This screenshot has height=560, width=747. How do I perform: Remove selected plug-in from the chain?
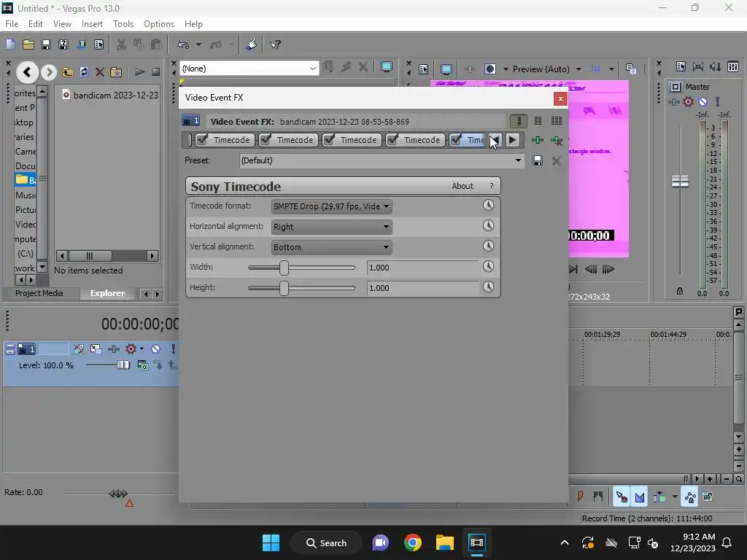click(556, 140)
